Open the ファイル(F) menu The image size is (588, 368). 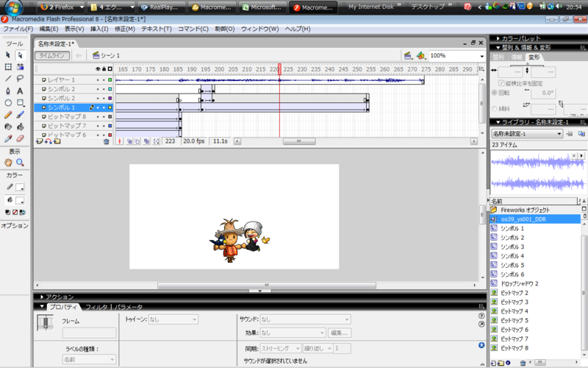pos(18,29)
